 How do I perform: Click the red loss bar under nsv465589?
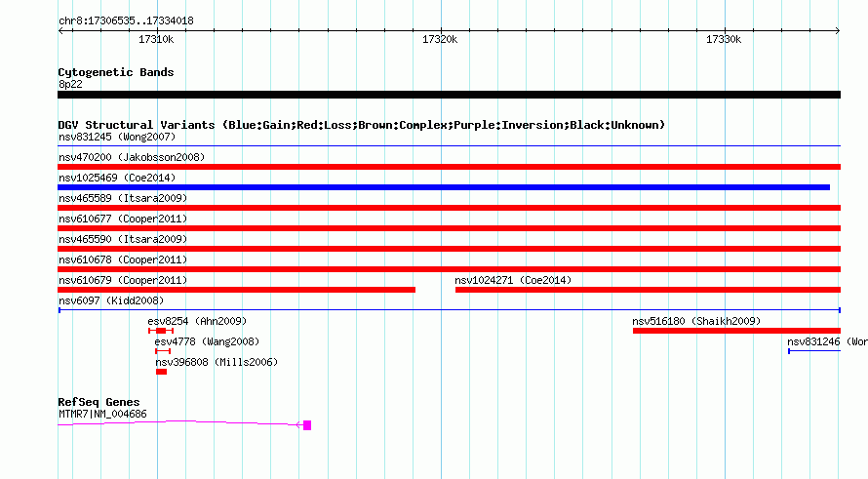tap(449, 208)
